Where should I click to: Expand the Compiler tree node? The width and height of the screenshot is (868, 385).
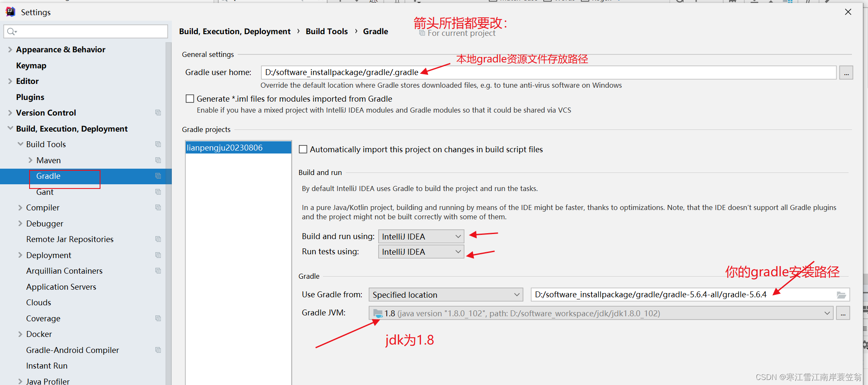(20, 207)
